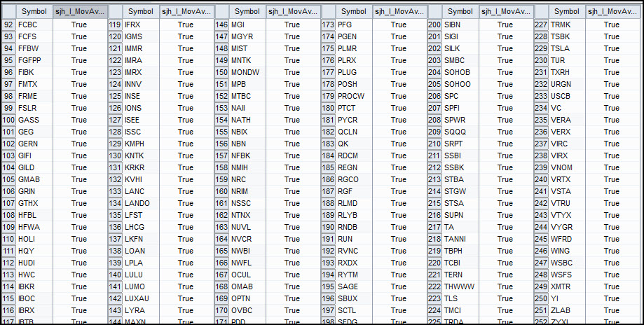644x325 pixels.
Task: Select the TXRH symbol cell
Action: (x=567, y=72)
